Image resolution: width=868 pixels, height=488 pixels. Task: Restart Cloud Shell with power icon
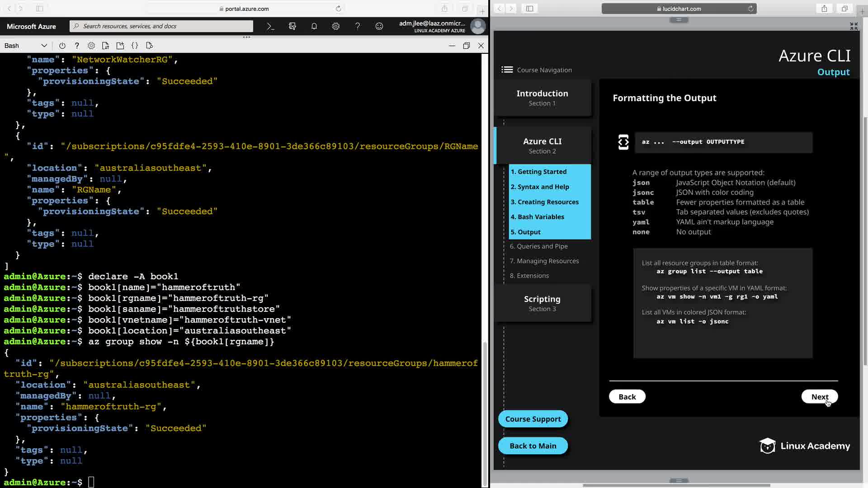(62, 46)
